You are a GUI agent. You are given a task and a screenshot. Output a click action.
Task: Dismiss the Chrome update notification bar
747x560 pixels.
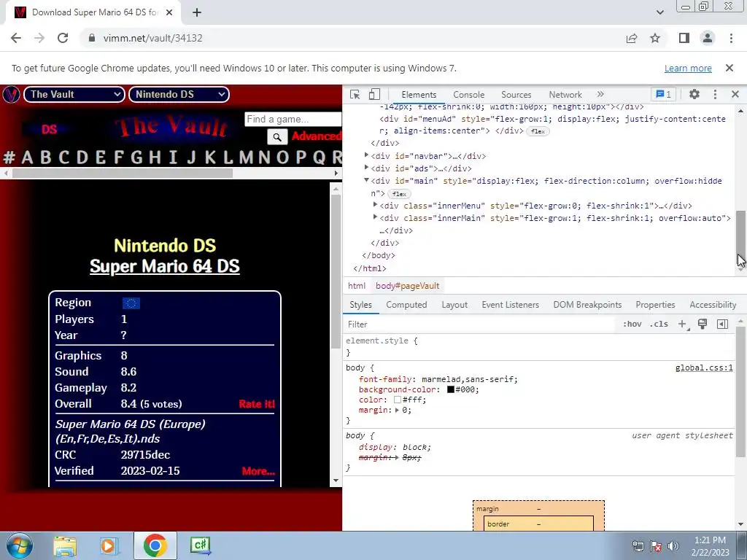(x=729, y=68)
